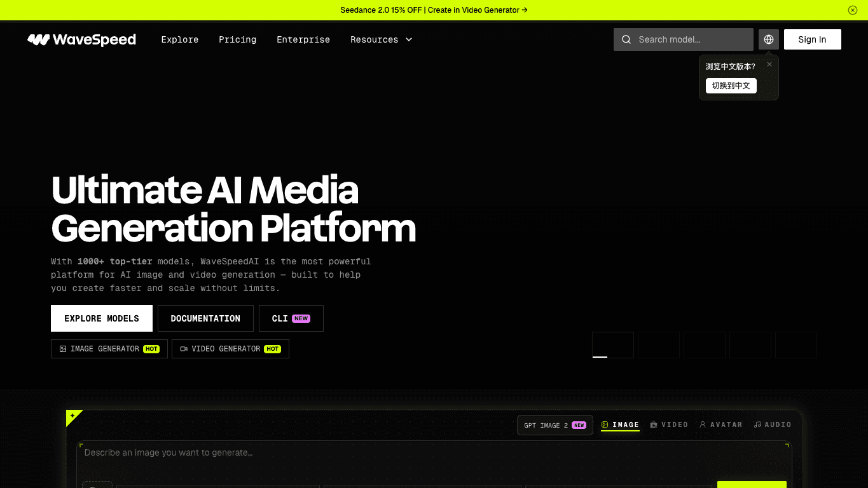Click the WaveSpeed logo
868x488 pixels.
[x=81, y=39]
